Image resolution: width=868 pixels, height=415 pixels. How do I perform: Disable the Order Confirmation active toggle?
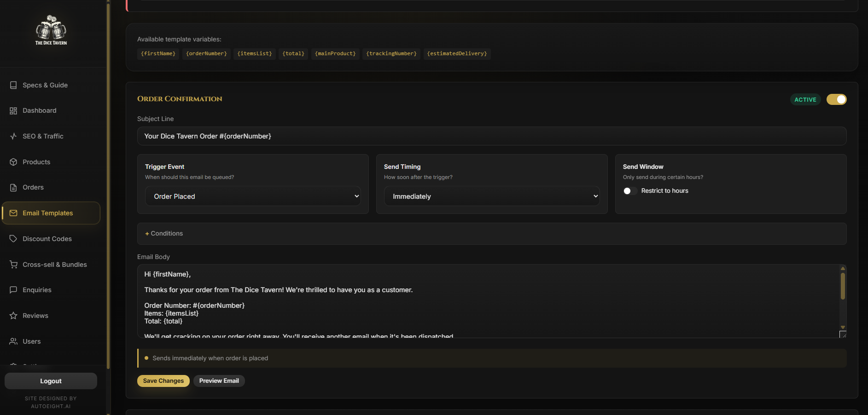point(837,99)
